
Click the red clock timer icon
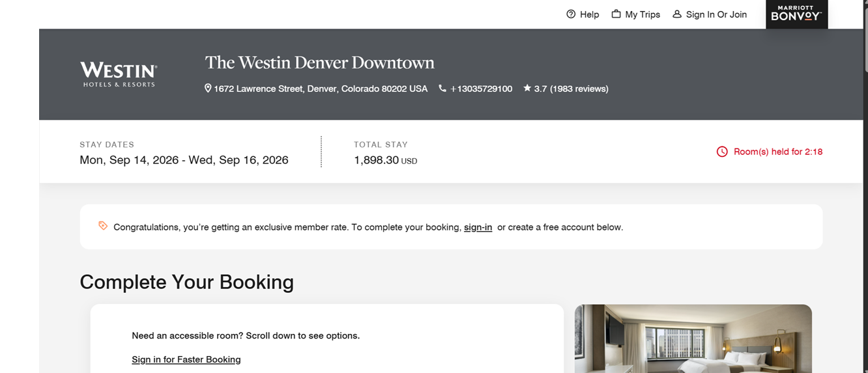tap(722, 152)
